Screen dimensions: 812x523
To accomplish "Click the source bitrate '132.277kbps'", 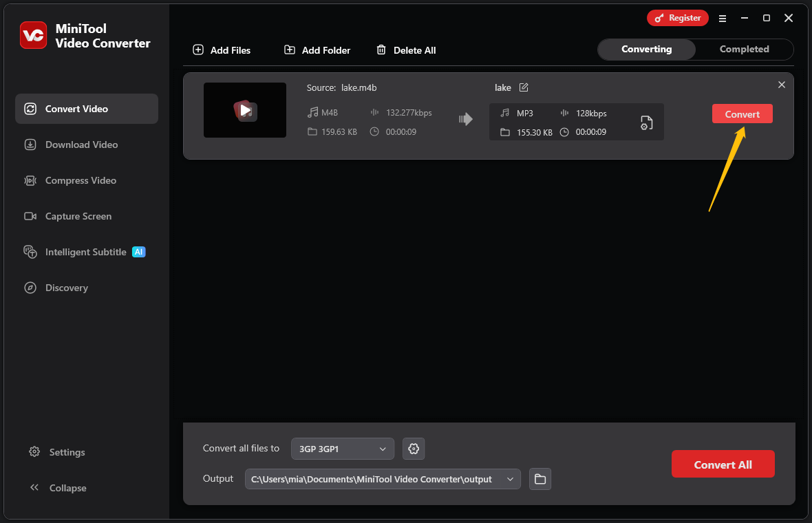I will (409, 113).
